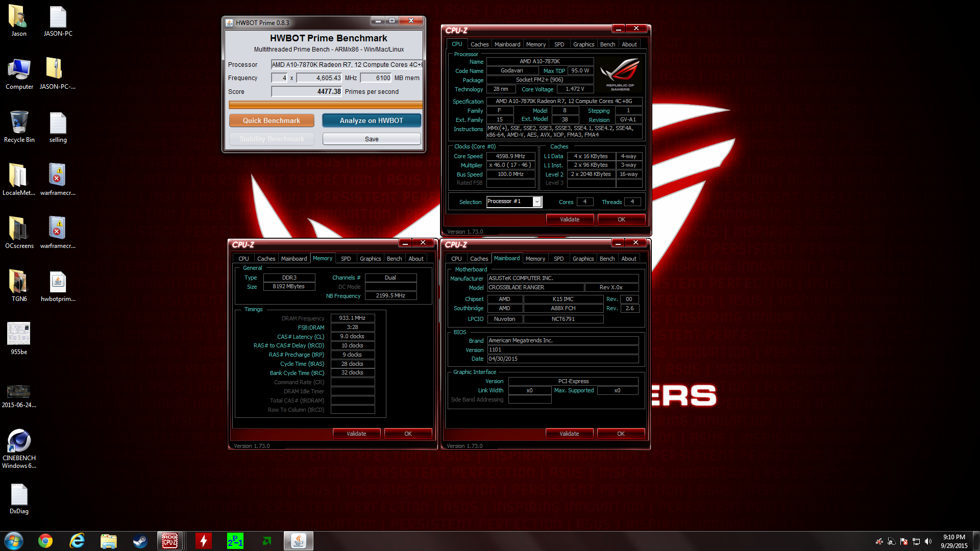Click OK in Memory CPU-Z window
The width and height of the screenshot is (980, 551).
click(408, 434)
